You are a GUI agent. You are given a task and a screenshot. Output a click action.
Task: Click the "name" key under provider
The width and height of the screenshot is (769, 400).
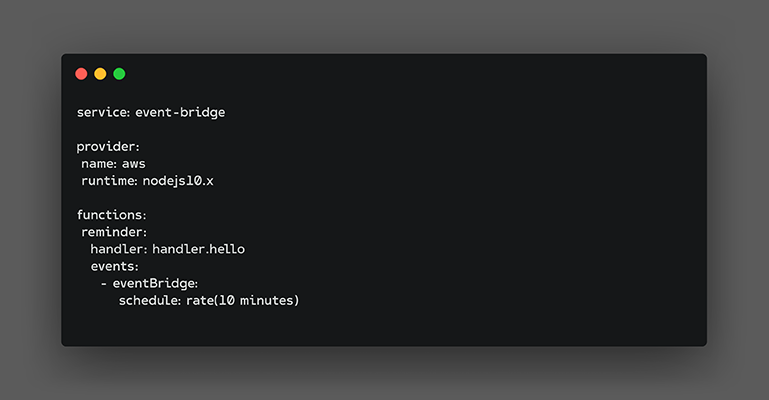click(x=97, y=163)
